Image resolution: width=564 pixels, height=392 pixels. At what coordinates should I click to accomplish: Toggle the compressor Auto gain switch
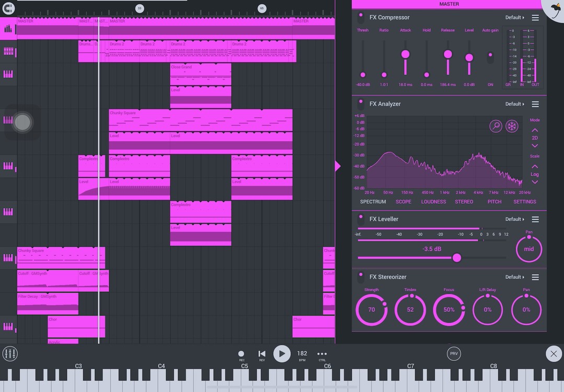click(490, 57)
